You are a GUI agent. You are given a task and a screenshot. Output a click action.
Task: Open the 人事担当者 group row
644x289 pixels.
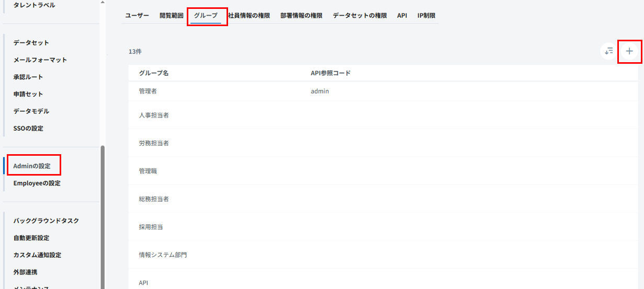pyautogui.click(x=154, y=115)
